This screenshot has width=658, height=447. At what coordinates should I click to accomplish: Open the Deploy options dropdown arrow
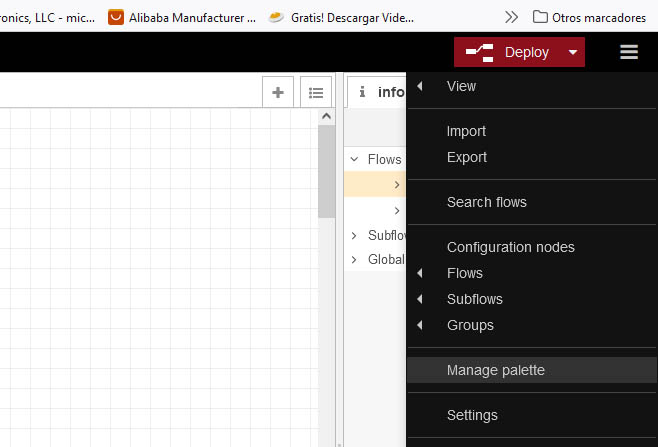pos(573,52)
